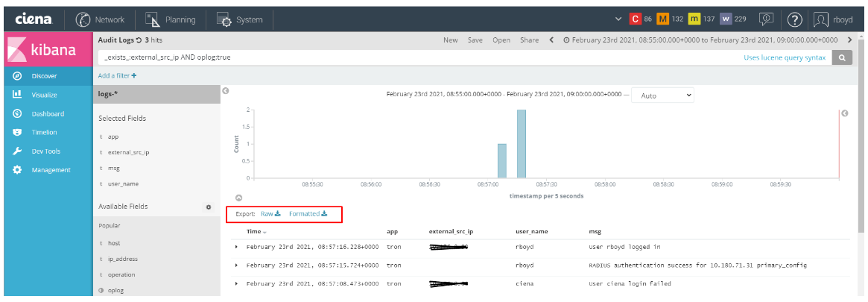868x302 pixels.
Task: Export results as Raw
Action: (x=270, y=214)
